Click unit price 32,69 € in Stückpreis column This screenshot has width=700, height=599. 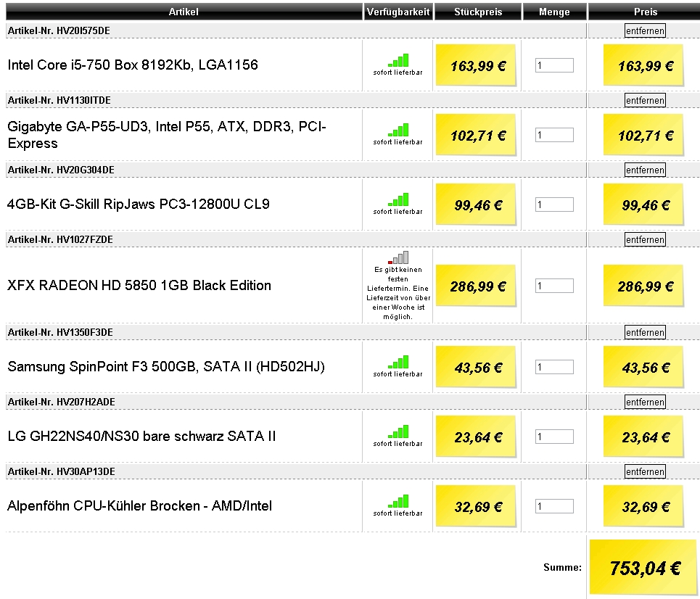click(476, 507)
